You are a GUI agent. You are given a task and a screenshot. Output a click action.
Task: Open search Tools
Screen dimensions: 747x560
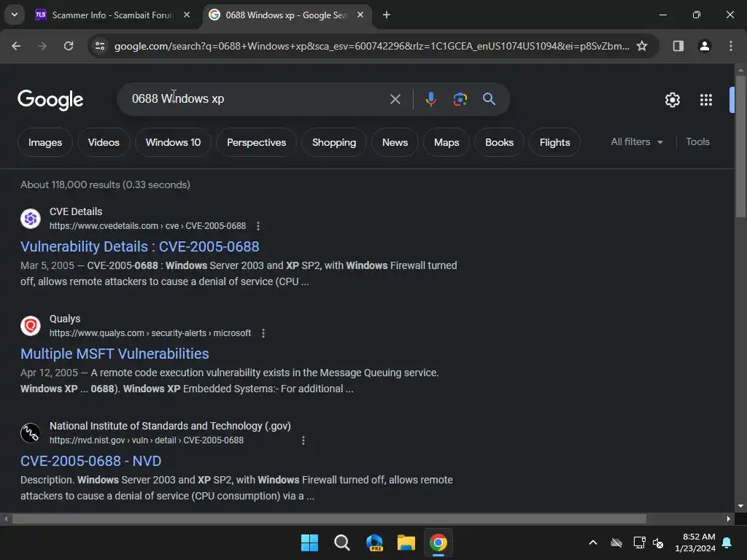point(697,142)
